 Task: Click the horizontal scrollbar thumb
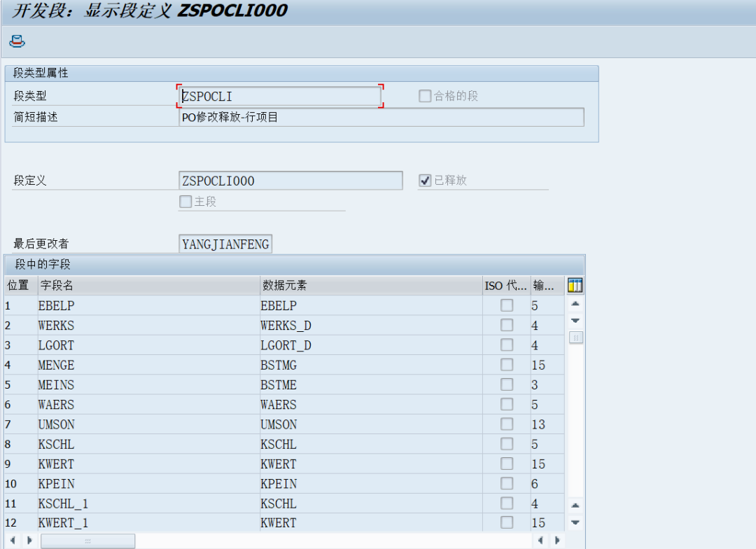coord(87,541)
